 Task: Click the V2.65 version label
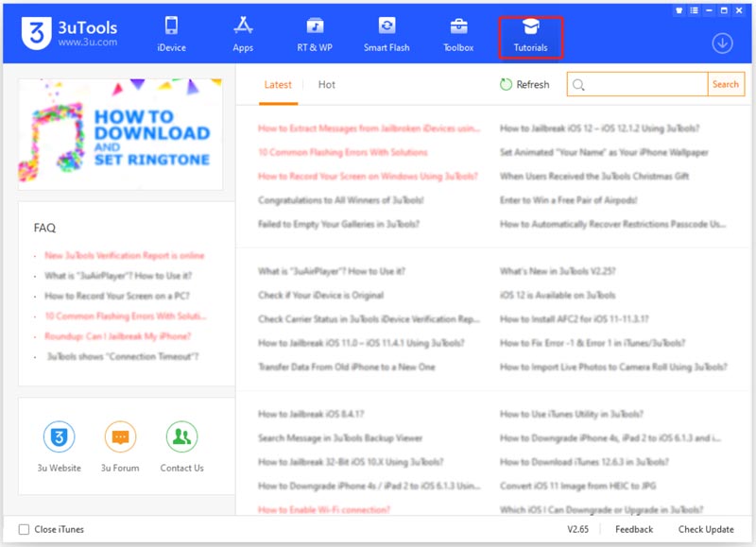pos(577,529)
